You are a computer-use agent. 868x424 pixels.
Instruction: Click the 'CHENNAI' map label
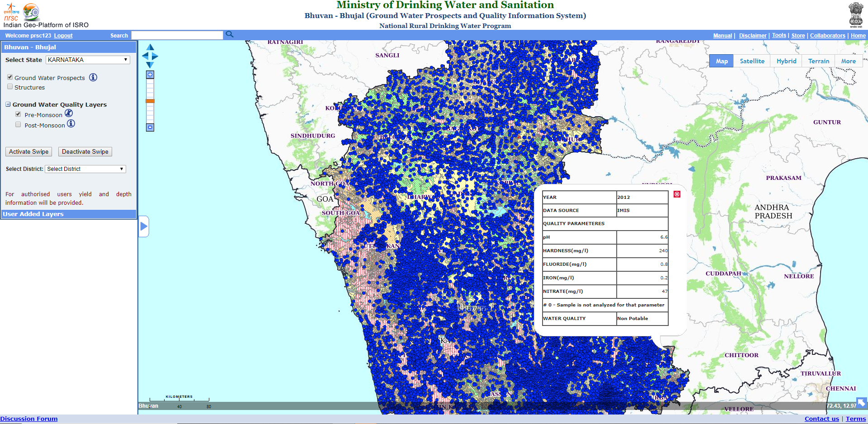pyautogui.click(x=841, y=388)
